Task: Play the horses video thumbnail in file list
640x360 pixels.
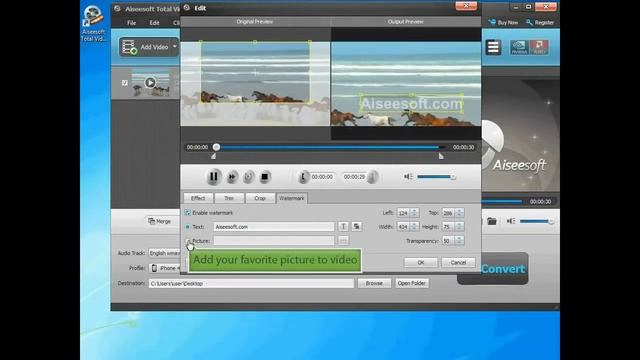Action: pos(150,83)
